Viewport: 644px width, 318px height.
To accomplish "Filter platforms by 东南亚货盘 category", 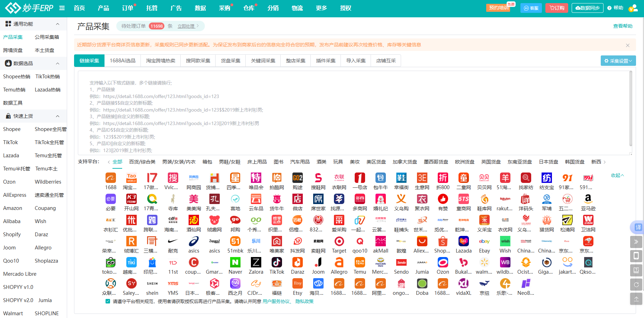I will (519, 162).
